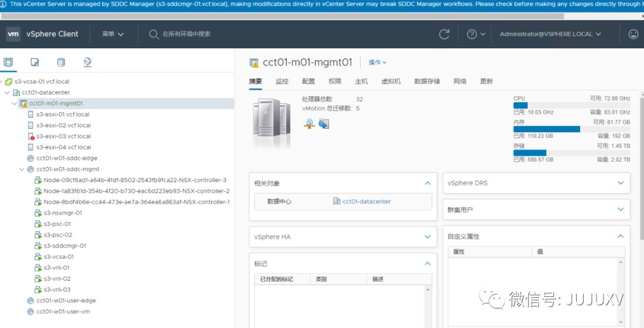Select s3-esxi-04.vcf.local in the tree
This screenshot has width=644, height=328.
click(64, 147)
